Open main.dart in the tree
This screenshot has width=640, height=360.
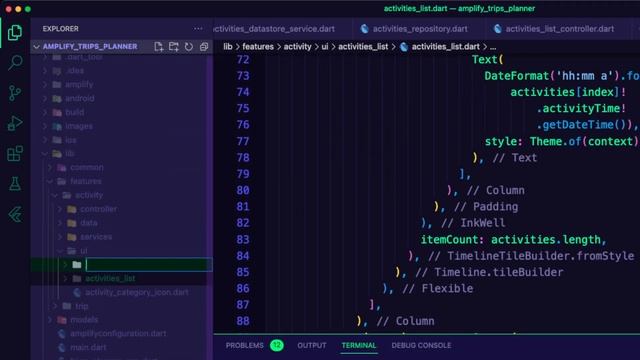point(88,347)
